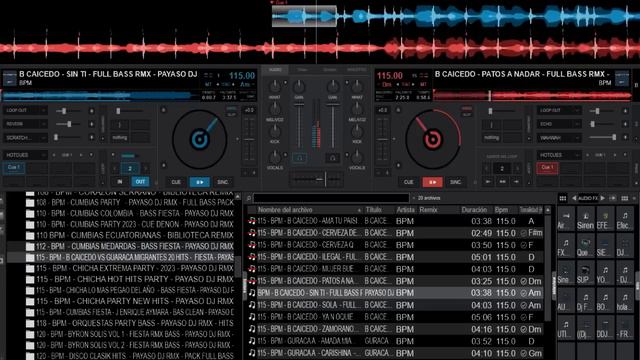Click the sampler previous bank arrow
The width and height of the screenshot is (640, 360).
coord(574,198)
